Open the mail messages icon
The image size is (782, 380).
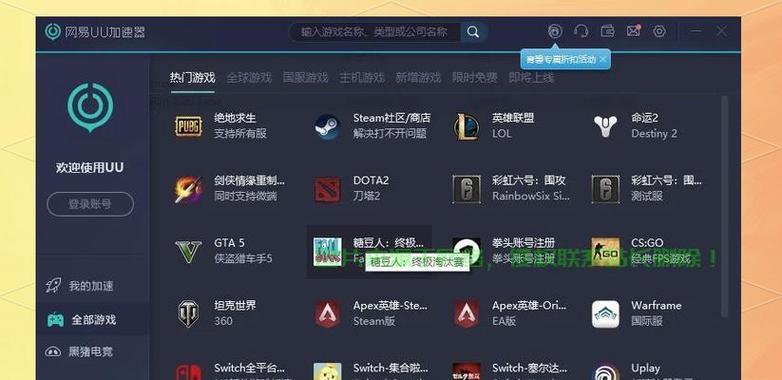633,31
